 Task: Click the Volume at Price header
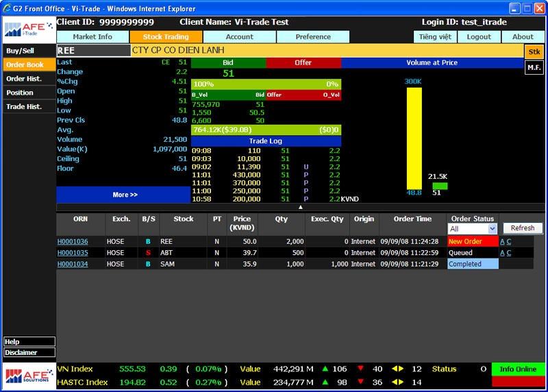[x=432, y=62]
